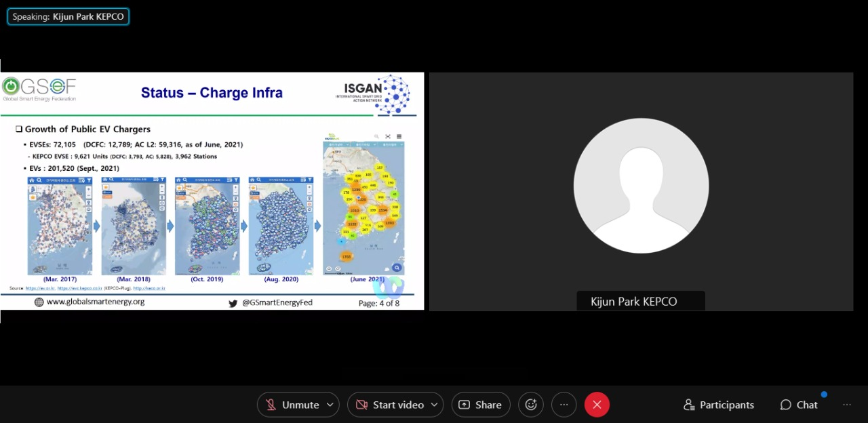The image size is (868, 423).
Task: Click the Status – Charge Infra title
Action: pyautogui.click(x=212, y=93)
